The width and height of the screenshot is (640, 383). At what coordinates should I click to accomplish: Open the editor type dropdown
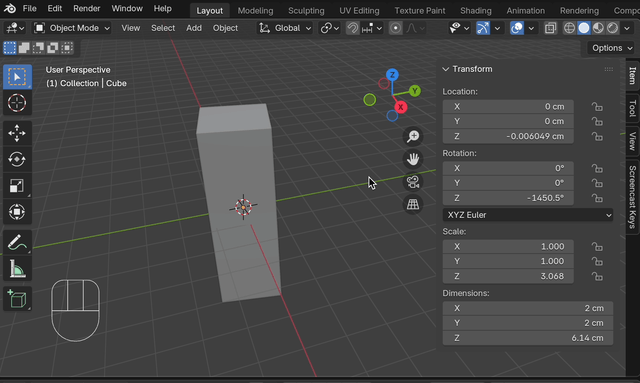click(15, 28)
